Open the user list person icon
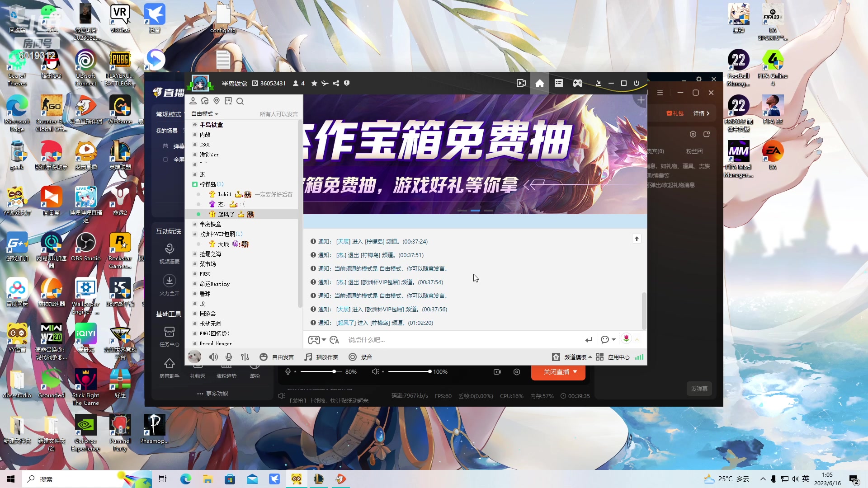Screen dimensions: 868x488 click(x=193, y=101)
